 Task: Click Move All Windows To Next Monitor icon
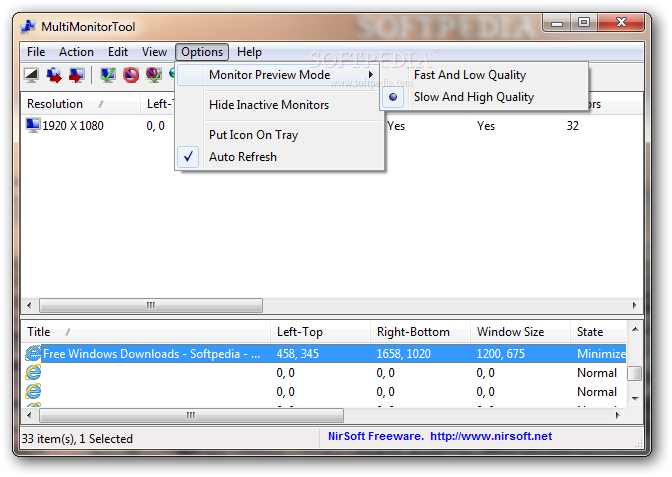tap(54, 75)
